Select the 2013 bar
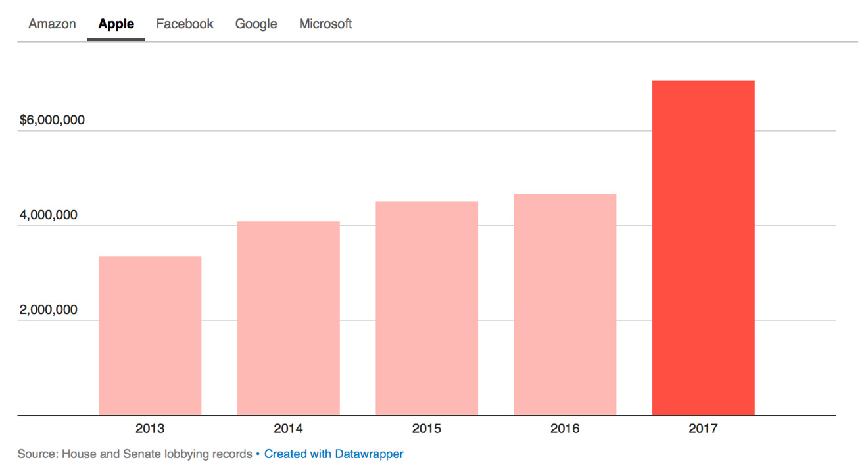 pyautogui.click(x=150, y=336)
